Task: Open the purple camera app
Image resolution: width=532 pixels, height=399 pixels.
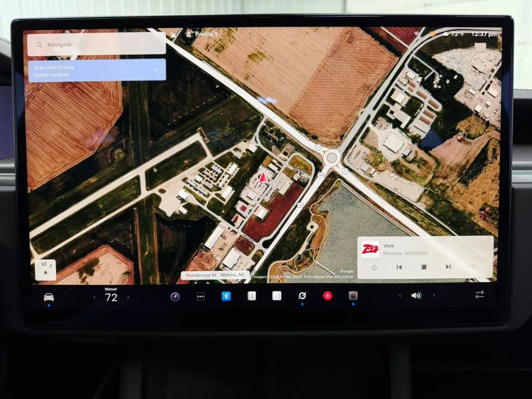Action: [175, 297]
